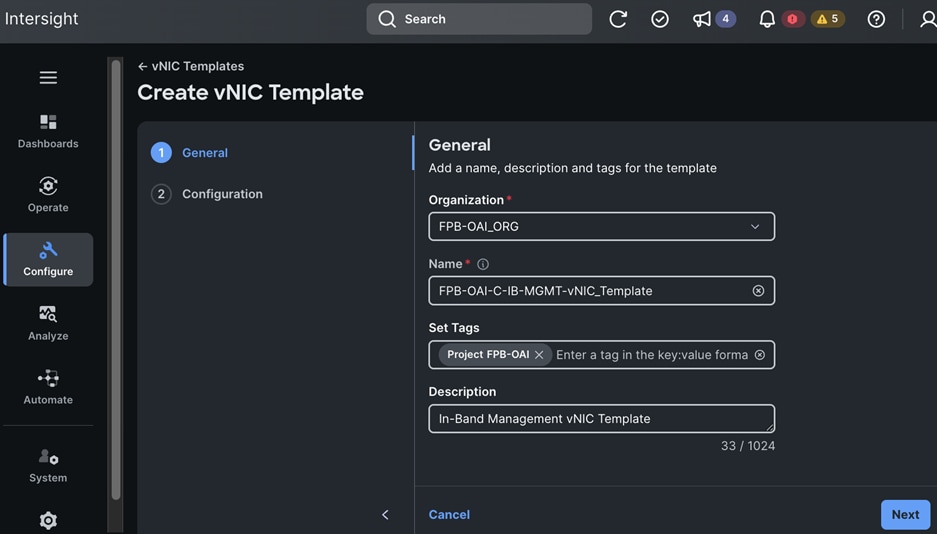
Task: Click the Description text area
Action: click(x=602, y=419)
